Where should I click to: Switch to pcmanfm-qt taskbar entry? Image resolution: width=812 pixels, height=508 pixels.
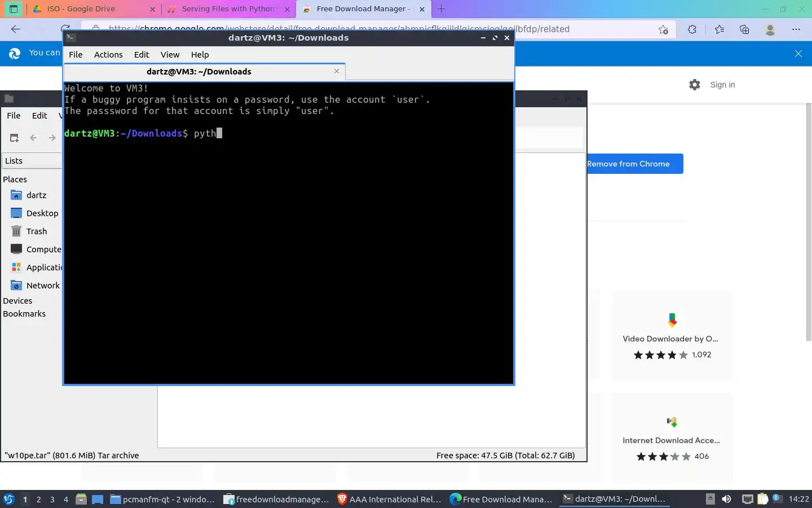click(x=162, y=499)
